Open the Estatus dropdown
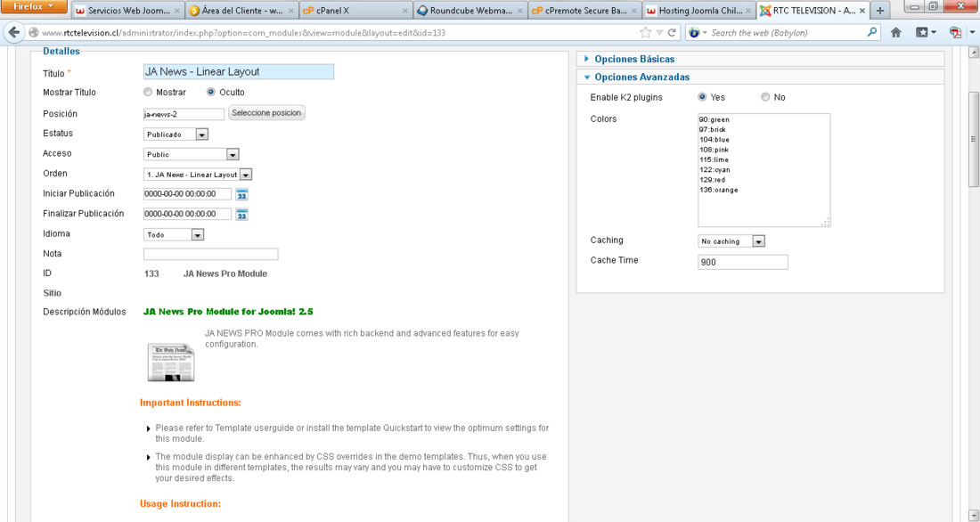Image resolution: width=980 pixels, height=522 pixels. 176,135
